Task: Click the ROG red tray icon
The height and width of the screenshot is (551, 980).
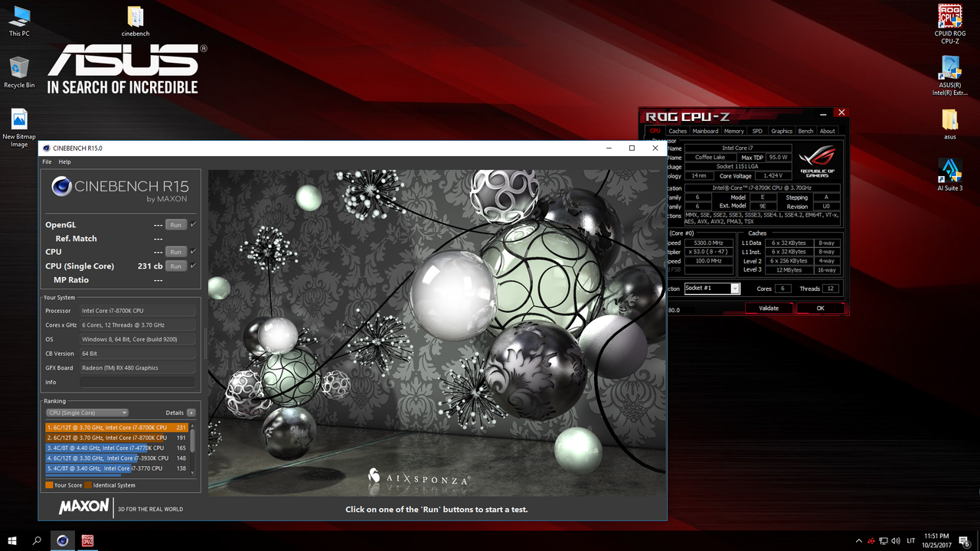Action: (x=871, y=541)
